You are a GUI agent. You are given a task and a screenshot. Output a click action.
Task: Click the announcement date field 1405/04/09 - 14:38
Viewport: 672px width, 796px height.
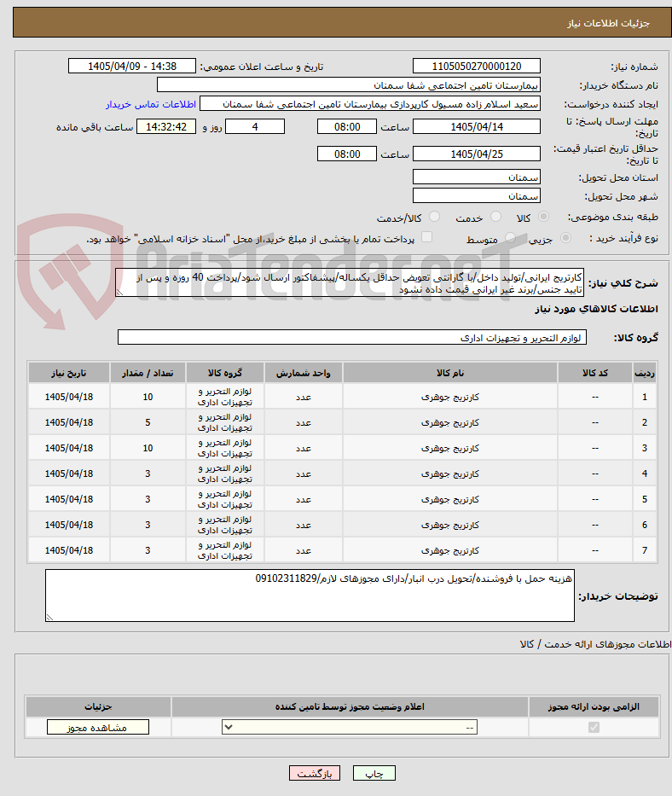(x=132, y=67)
